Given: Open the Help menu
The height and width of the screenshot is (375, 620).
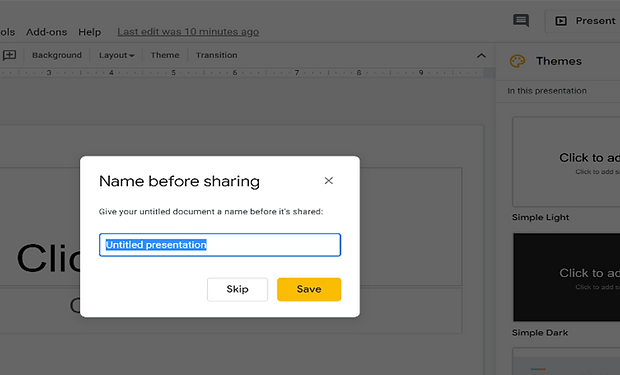Looking at the screenshot, I should click(x=90, y=32).
